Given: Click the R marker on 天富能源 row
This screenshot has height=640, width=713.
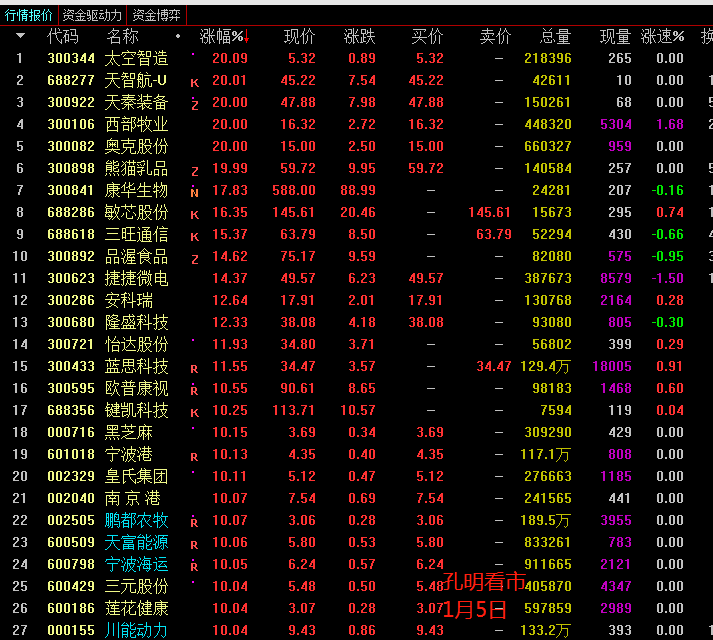Looking at the screenshot, I should click(194, 545).
